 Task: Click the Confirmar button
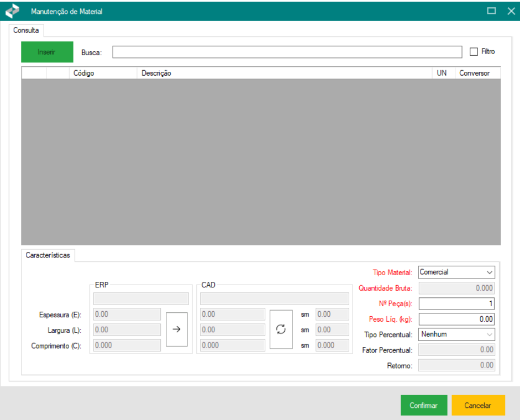[423, 405]
